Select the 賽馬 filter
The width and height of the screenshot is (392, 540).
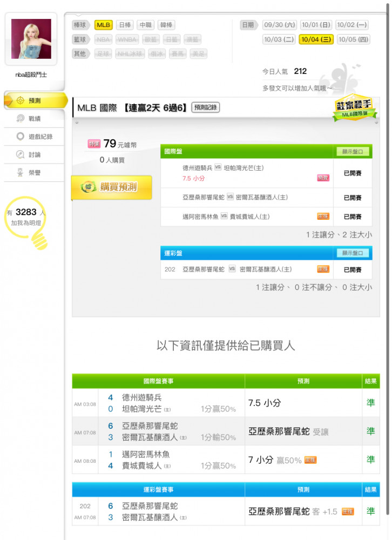(178, 53)
